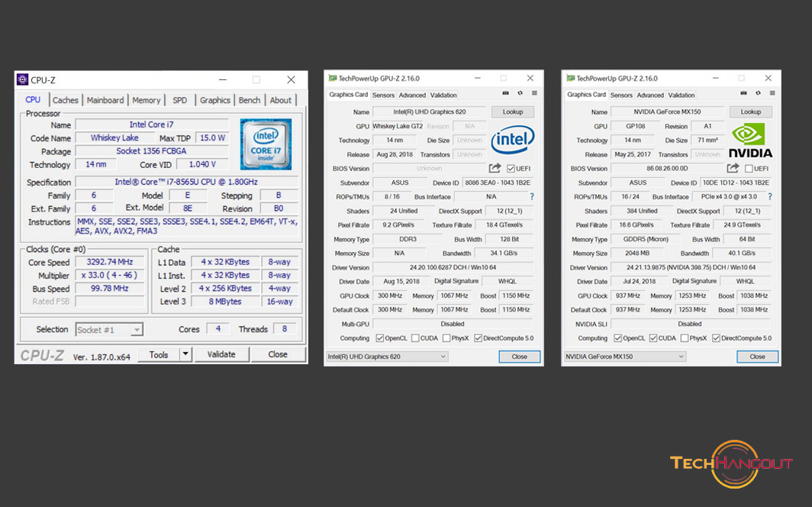This screenshot has height=507, width=812.
Task: Take screenshot via camera icon in NVIDIA GPU-Z
Action: [743, 93]
